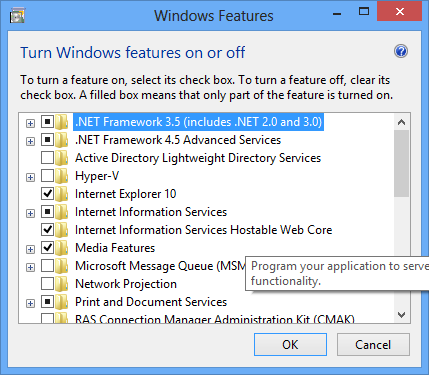The width and height of the screenshot is (429, 375).
Task: Click the Hyper-V folder icon
Action: click(x=62, y=176)
